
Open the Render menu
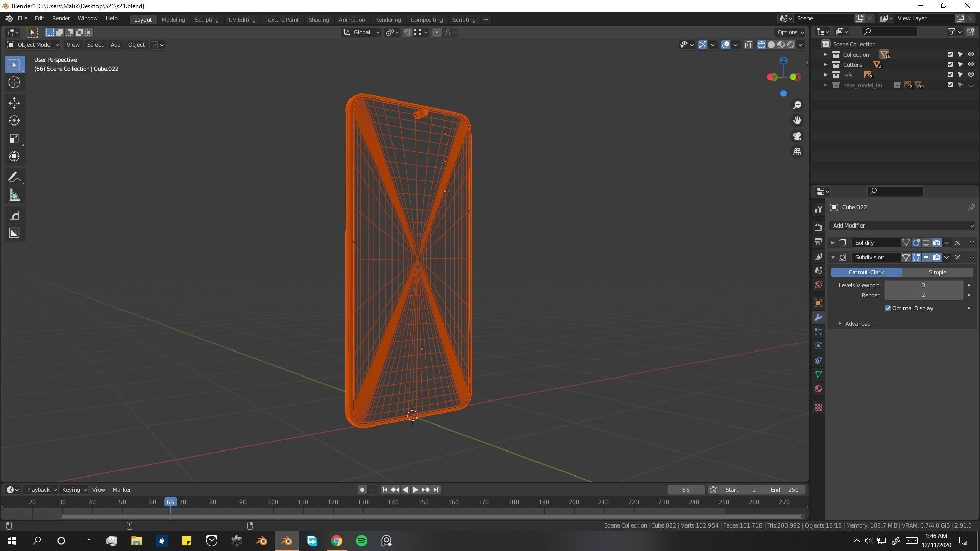coord(61,18)
